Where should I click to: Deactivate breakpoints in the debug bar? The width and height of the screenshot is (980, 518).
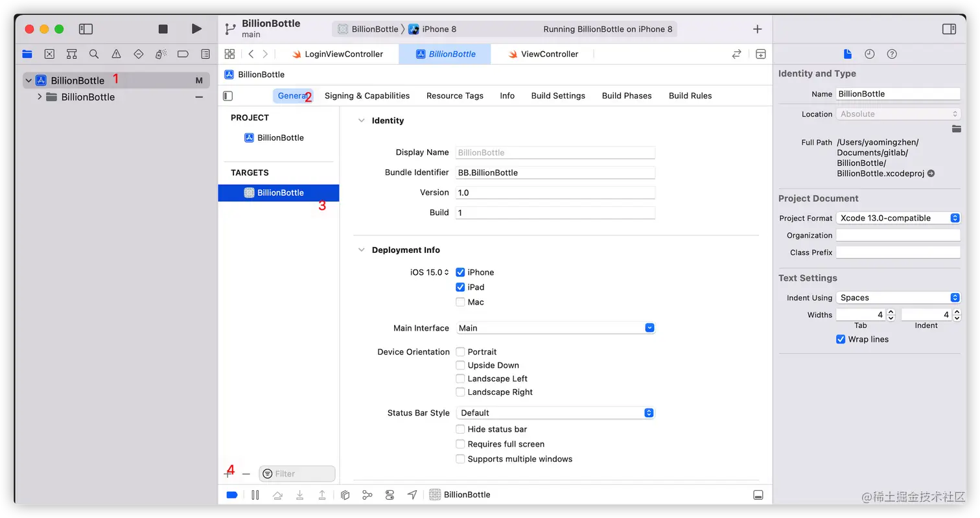[x=232, y=495]
